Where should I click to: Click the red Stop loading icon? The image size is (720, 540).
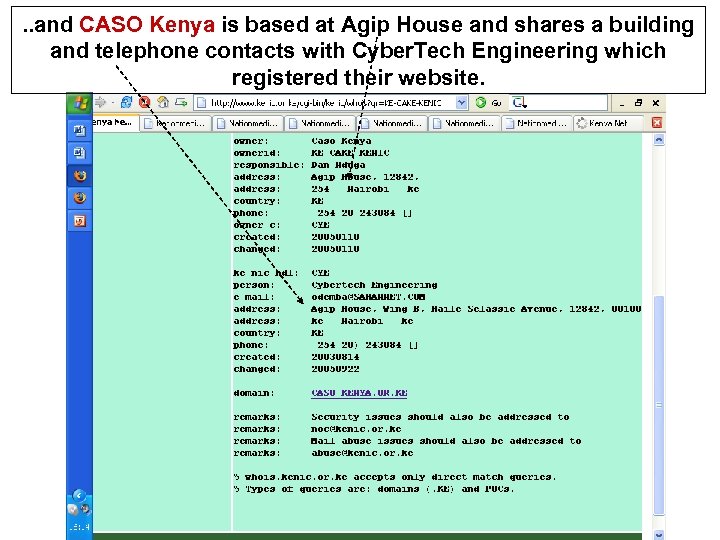pos(145,102)
